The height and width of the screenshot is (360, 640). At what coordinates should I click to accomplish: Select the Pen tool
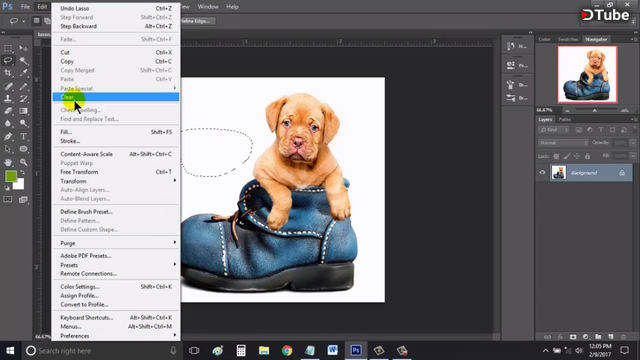pyautogui.click(x=8, y=136)
